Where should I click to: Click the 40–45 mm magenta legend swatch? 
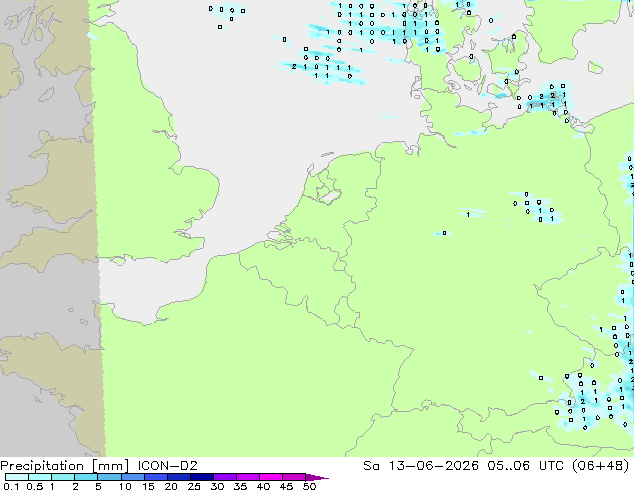click(x=271, y=477)
